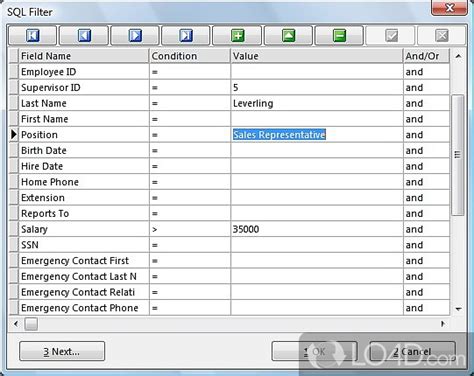Click the Salary value 35000
The image size is (474, 376).
click(x=317, y=229)
